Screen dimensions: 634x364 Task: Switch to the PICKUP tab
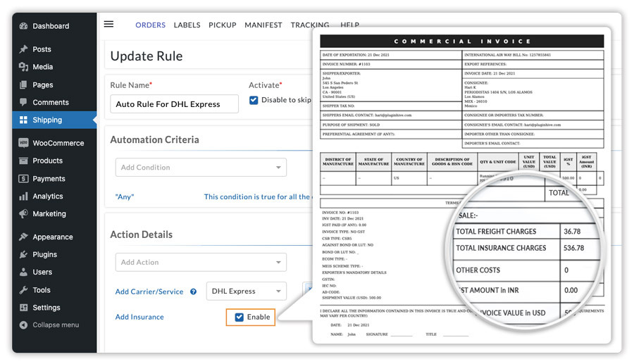pyautogui.click(x=223, y=25)
